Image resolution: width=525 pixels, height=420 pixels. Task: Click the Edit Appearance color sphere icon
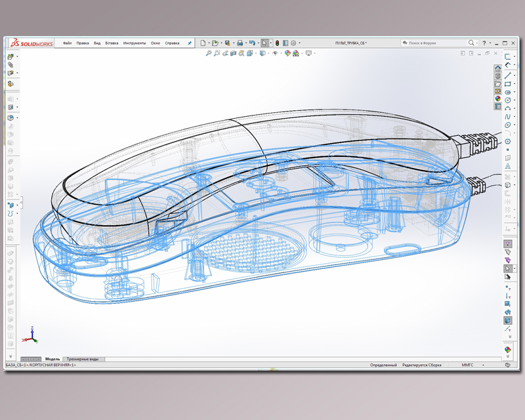pyautogui.click(x=287, y=53)
